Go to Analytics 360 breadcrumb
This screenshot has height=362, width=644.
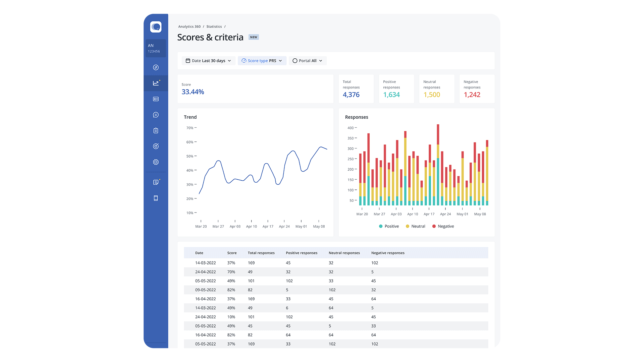pos(189,26)
